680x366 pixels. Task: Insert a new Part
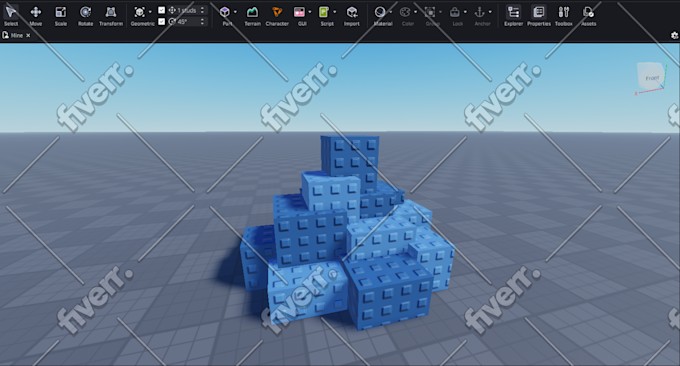click(x=225, y=12)
